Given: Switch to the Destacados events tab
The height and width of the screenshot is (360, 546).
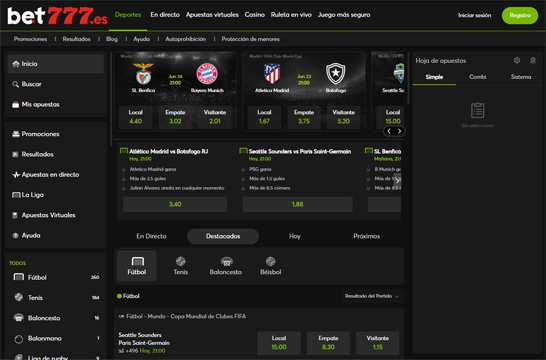Looking at the screenshot, I should 223,236.
